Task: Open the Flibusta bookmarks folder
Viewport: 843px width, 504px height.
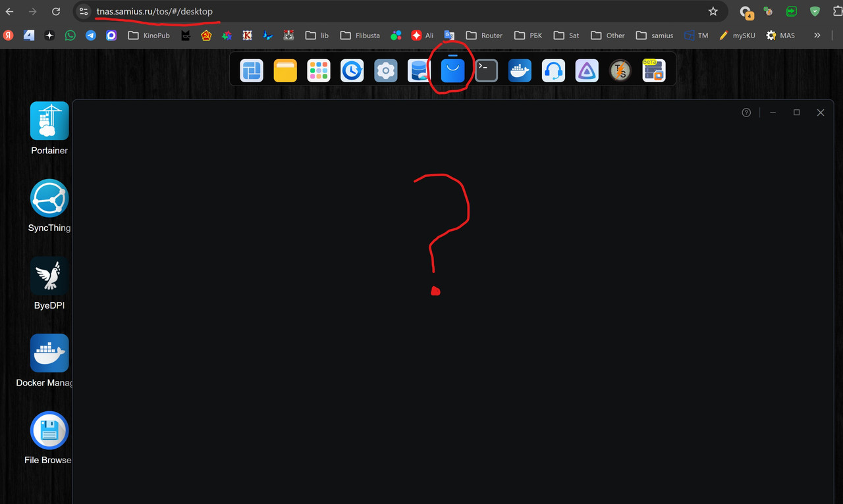Action: (x=360, y=36)
